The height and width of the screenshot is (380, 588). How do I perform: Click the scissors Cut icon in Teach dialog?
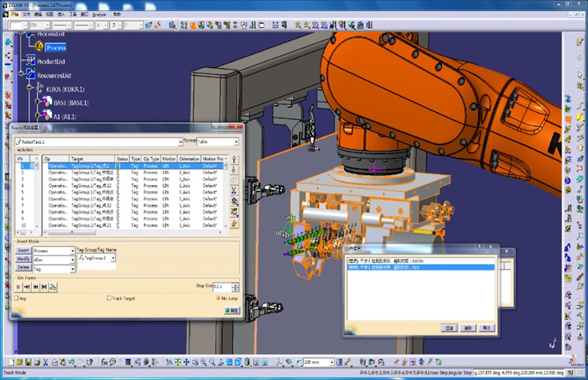[x=234, y=190]
